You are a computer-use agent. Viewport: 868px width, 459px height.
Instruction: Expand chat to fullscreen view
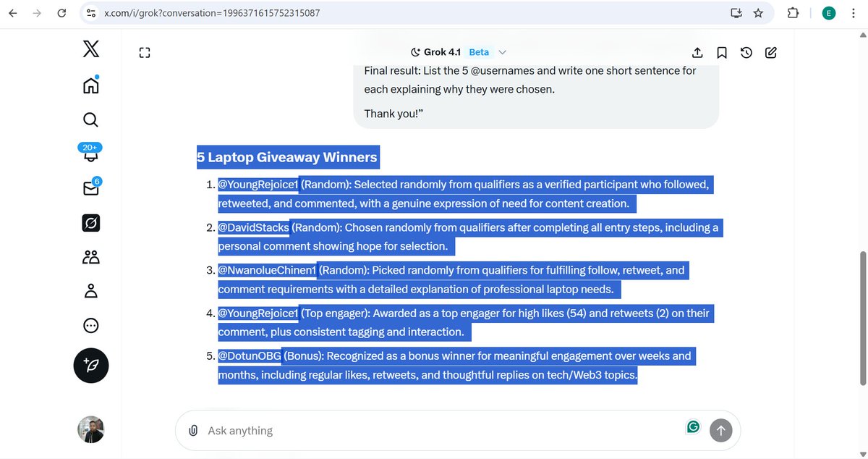pos(144,52)
